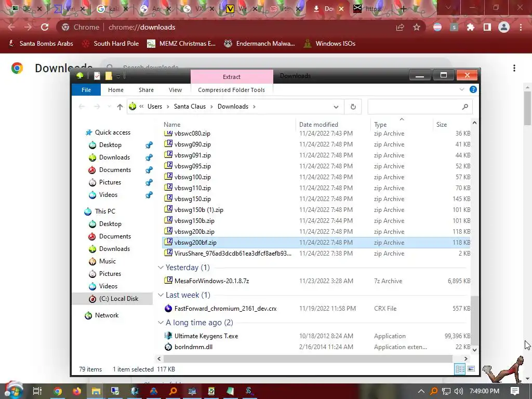Viewport: 532px width, 399px height.
Task: Open Explorer help icon
Action: click(473, 89)
